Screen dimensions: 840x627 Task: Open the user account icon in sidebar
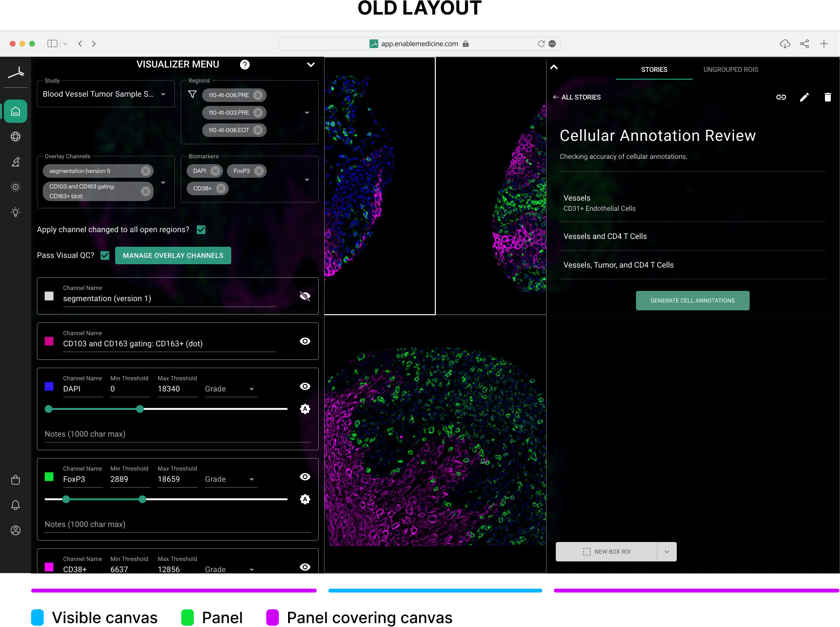pos(16,530)
